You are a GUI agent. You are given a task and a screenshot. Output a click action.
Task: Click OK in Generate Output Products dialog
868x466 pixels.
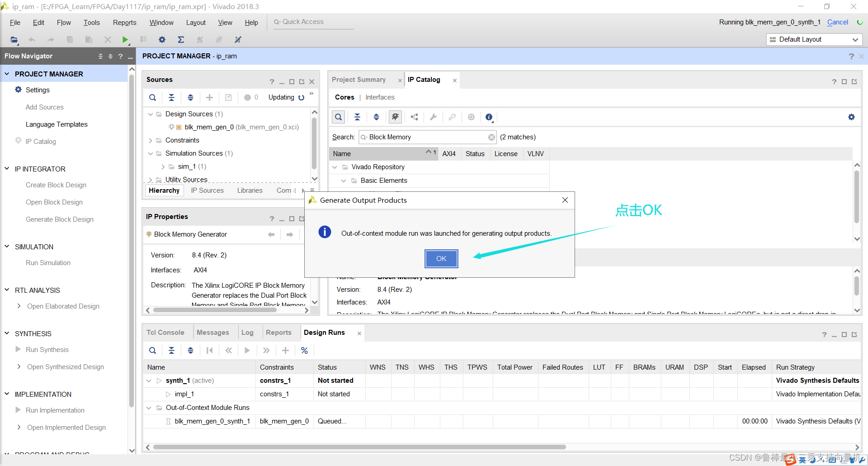coord(441,259)
